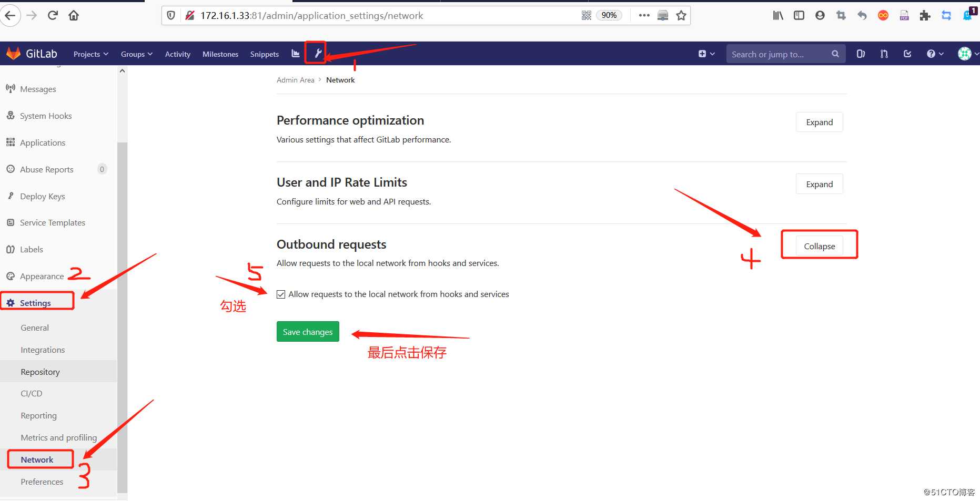Open the Firefox account icon
This screenshot has width=980, height=501.
click(x=820, y=15)
